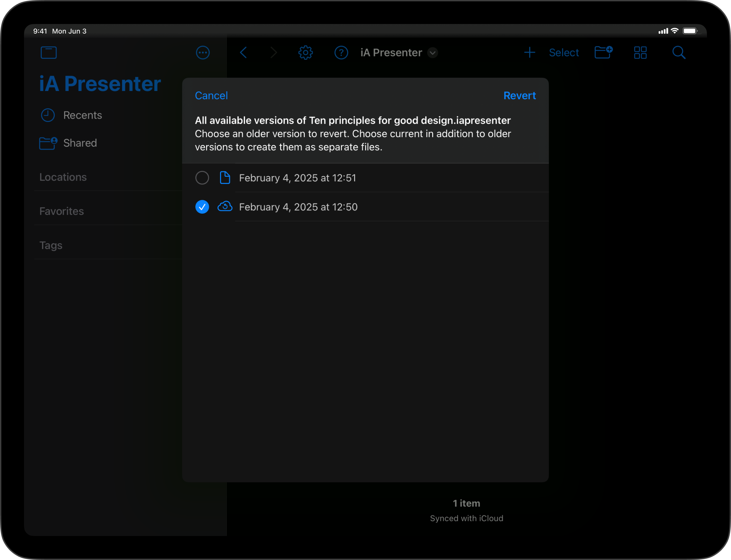Confirm with the Revert button
731x560 pixels.
point(520,96)
